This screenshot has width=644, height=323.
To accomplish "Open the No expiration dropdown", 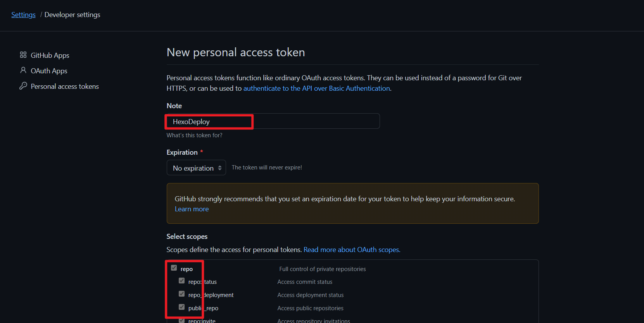I will pos(193,168).
